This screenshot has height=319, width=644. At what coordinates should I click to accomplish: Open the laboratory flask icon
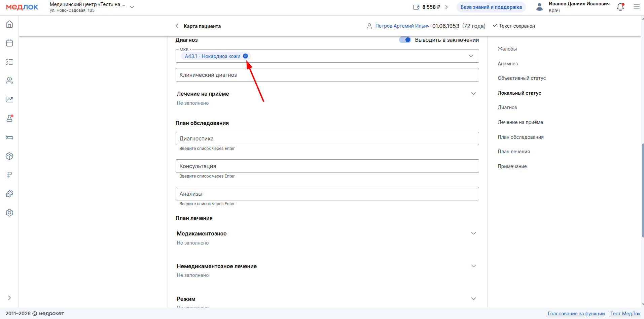[9, 118]
